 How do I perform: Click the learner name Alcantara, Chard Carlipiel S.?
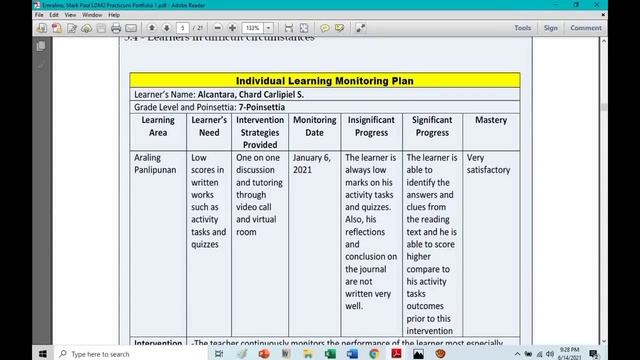(251, 94)
